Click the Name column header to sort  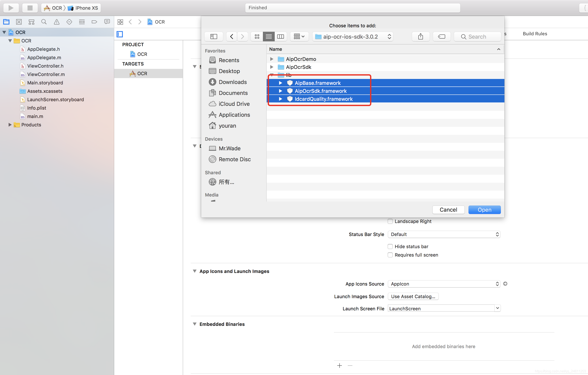(385, 49)
